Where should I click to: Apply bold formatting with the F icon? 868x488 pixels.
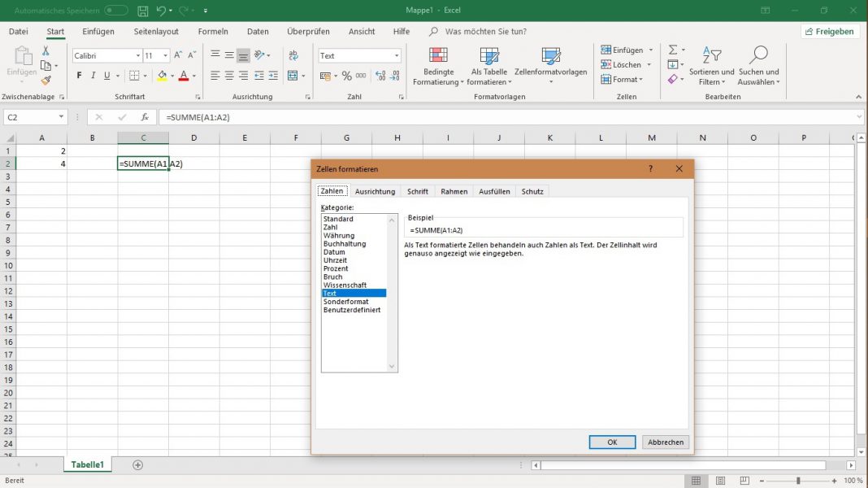tap(79, 76)
